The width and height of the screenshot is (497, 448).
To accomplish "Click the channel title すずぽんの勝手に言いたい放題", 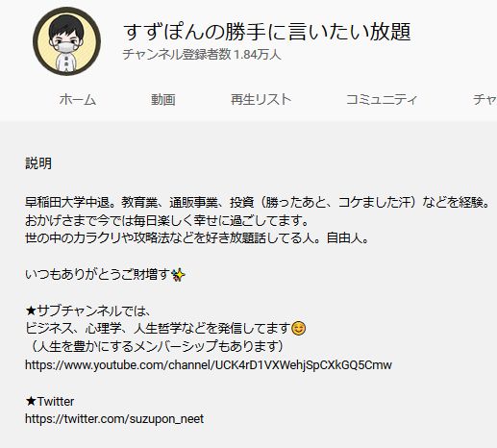I will [267, 32].
